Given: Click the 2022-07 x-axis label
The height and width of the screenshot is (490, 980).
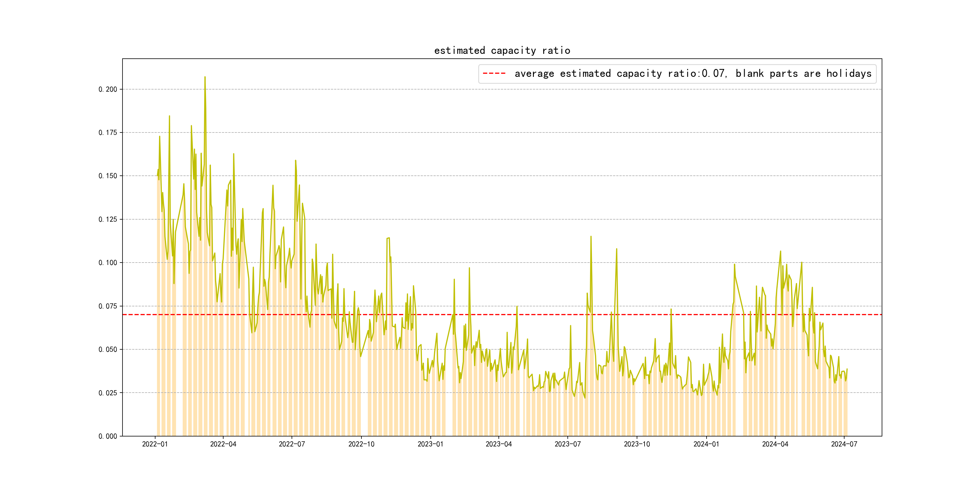Looking at the screenshot, I should click(x=292, y=444).
